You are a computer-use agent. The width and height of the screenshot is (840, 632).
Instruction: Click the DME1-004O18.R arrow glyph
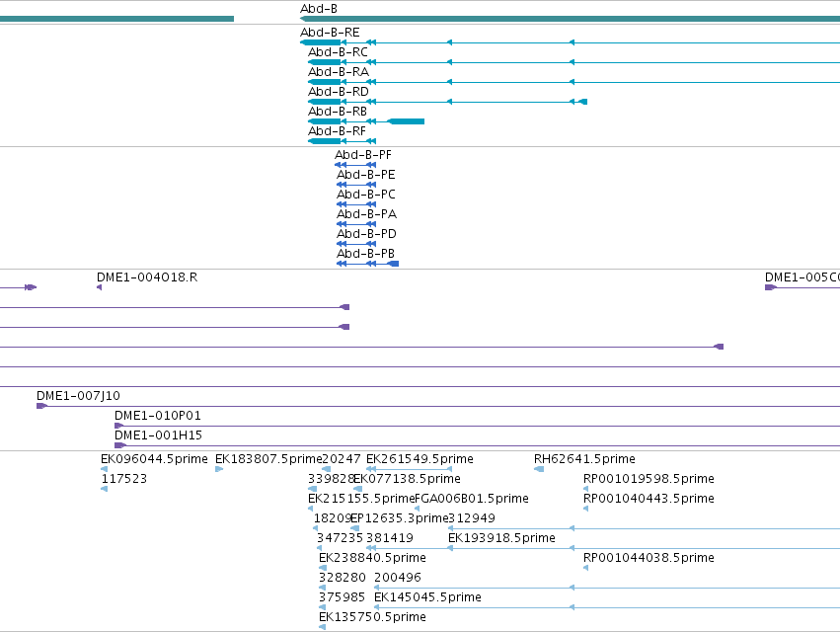pyautogui.click(x=99, y=288)
